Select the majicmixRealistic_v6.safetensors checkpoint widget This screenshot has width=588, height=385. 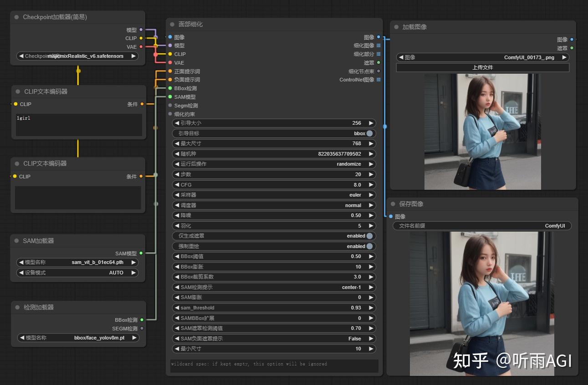click(77, 56)
